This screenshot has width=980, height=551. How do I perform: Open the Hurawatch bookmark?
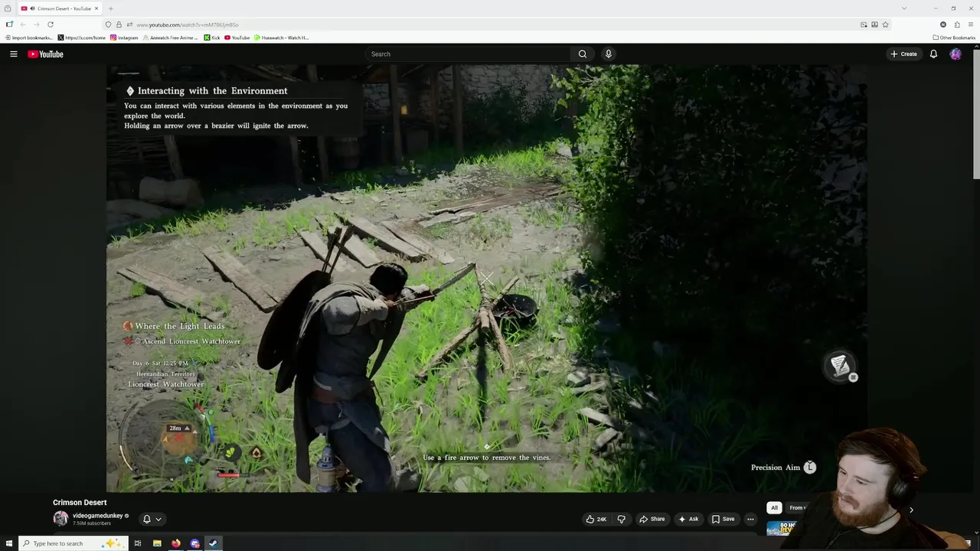(282, 37)
